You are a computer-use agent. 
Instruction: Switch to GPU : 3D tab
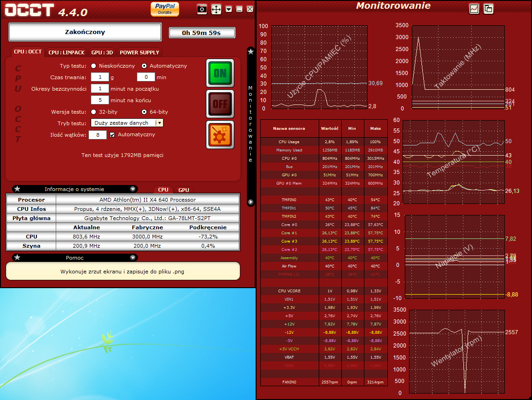102,52
